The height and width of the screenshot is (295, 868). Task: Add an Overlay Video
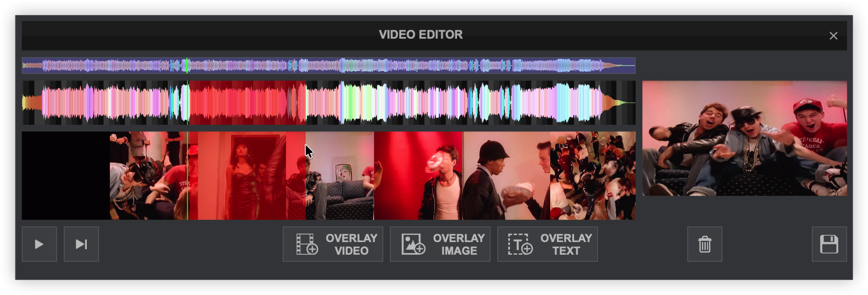(333, 244)
